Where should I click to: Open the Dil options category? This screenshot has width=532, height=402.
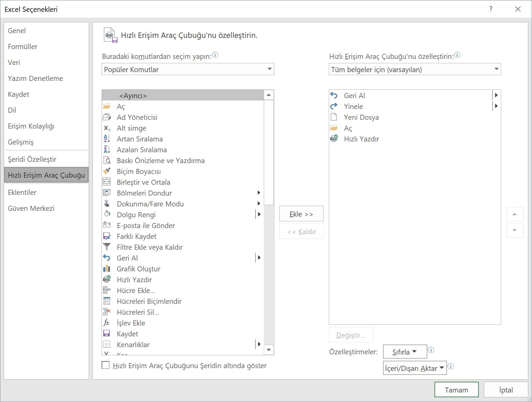coord(46,110)
